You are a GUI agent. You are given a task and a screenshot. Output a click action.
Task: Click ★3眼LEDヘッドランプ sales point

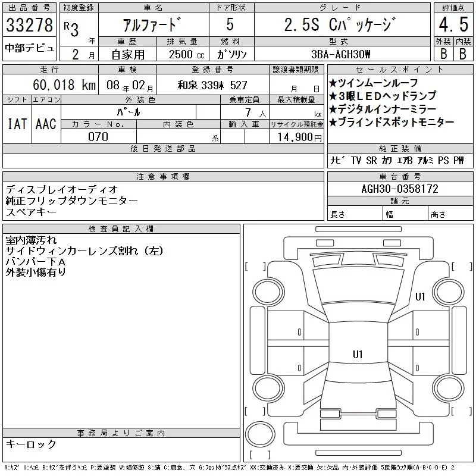coord(383,96)
